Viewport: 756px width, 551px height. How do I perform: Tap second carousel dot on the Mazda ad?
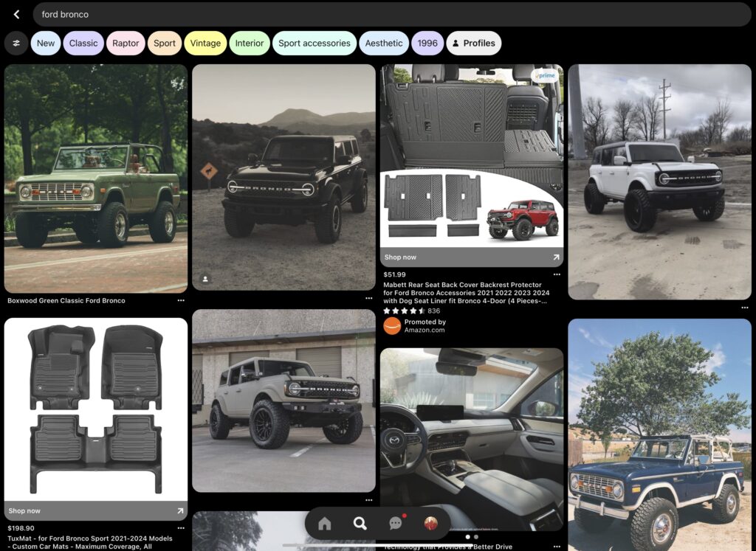click(476, 536)
